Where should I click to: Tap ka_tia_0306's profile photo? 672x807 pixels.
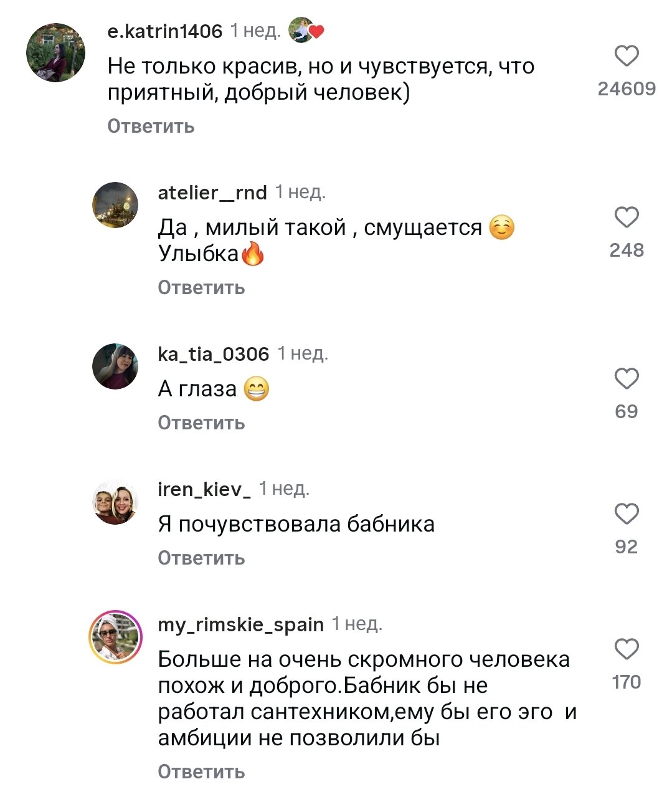point(115,366)
